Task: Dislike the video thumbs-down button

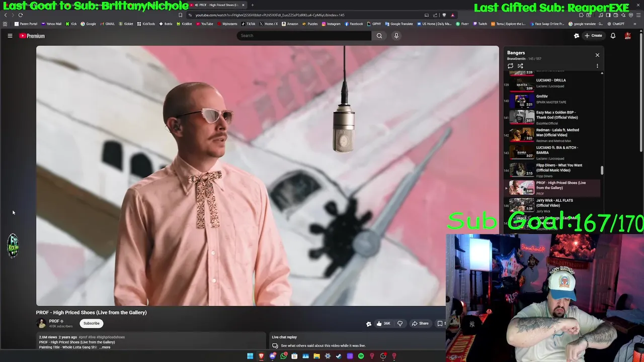Action: (400, 323)
